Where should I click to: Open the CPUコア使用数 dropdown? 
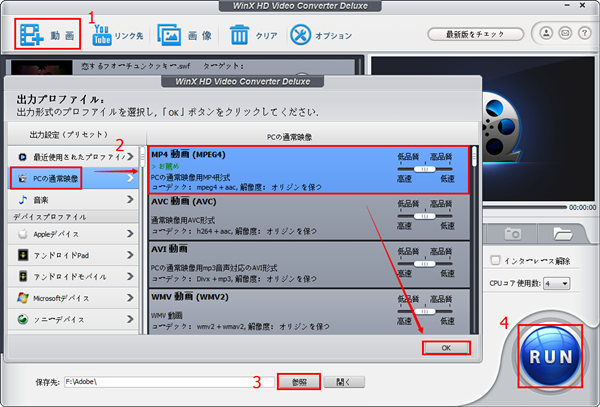point(557,283)
